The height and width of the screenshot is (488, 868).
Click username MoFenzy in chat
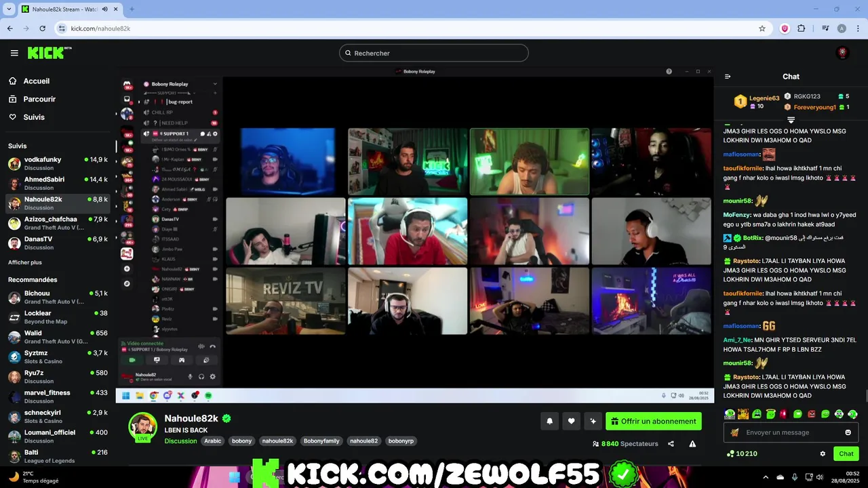coord(736,215)
